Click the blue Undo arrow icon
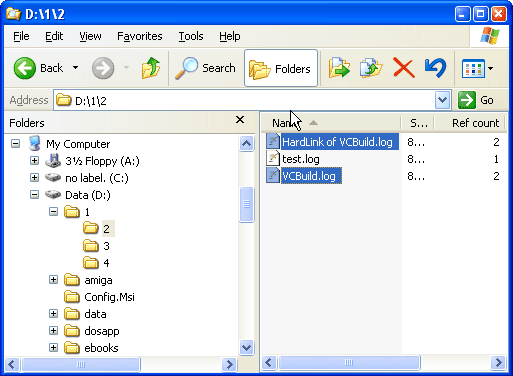Viewport: 513px width, 376px height. pos(435,68)
